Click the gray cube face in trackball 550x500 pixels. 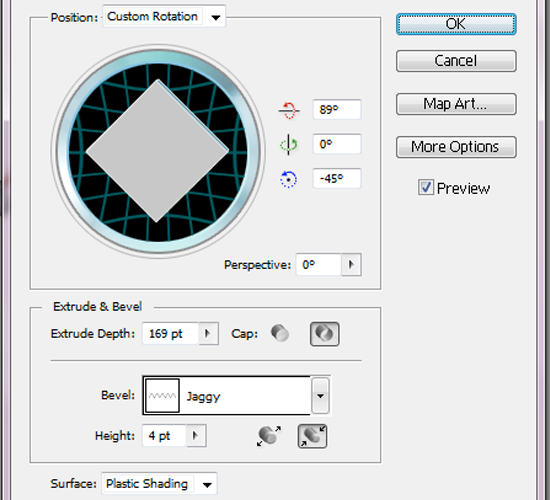point(157,151)
